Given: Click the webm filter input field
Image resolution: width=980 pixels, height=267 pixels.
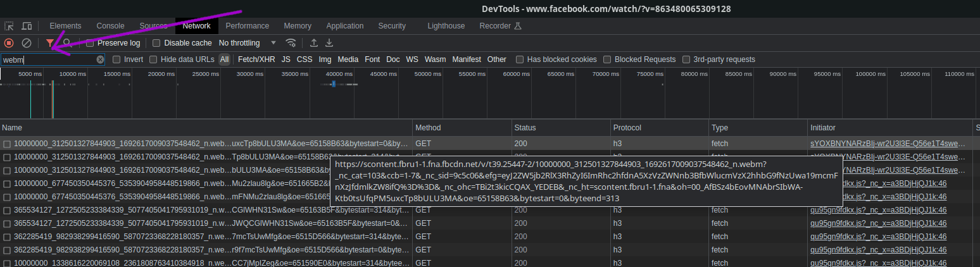Looking at the screenshot, I should coord(47,59).
